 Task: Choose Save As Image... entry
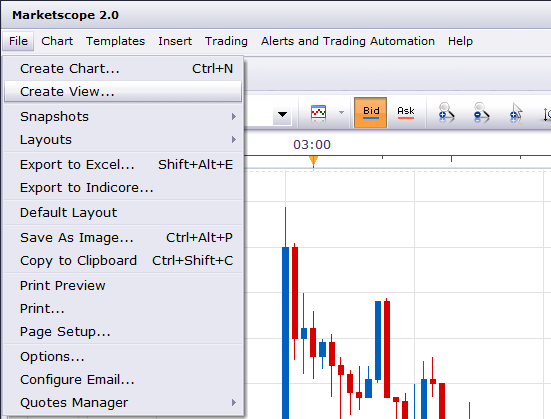click(123, 238)
